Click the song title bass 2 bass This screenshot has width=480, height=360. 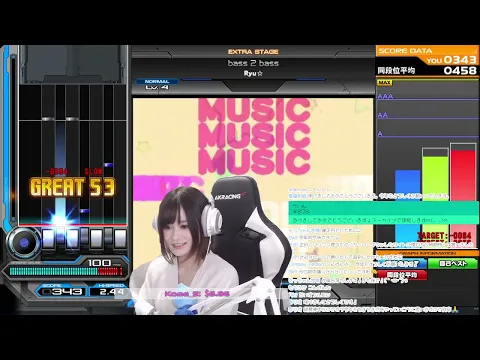[253, 63]
